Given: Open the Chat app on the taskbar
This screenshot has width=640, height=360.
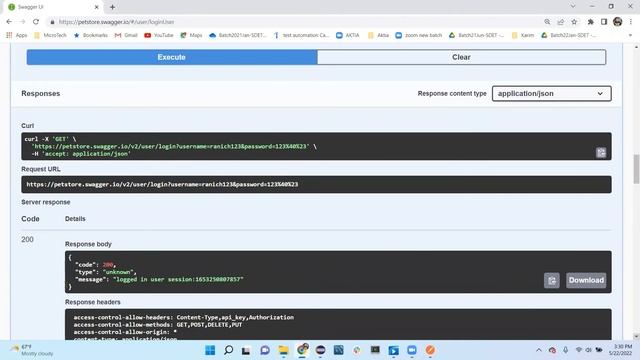Looking at the screenshot, I should click(x=265, y=350).
